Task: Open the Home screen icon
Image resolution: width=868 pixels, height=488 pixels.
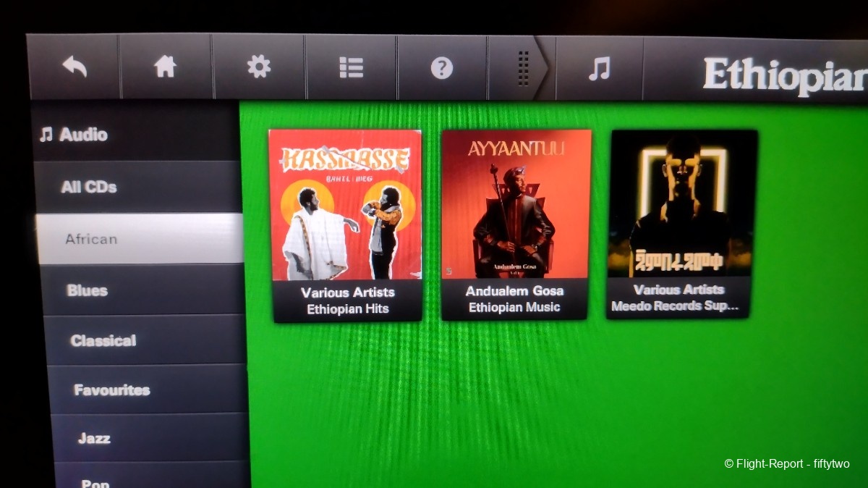Action: click(166, 67)
